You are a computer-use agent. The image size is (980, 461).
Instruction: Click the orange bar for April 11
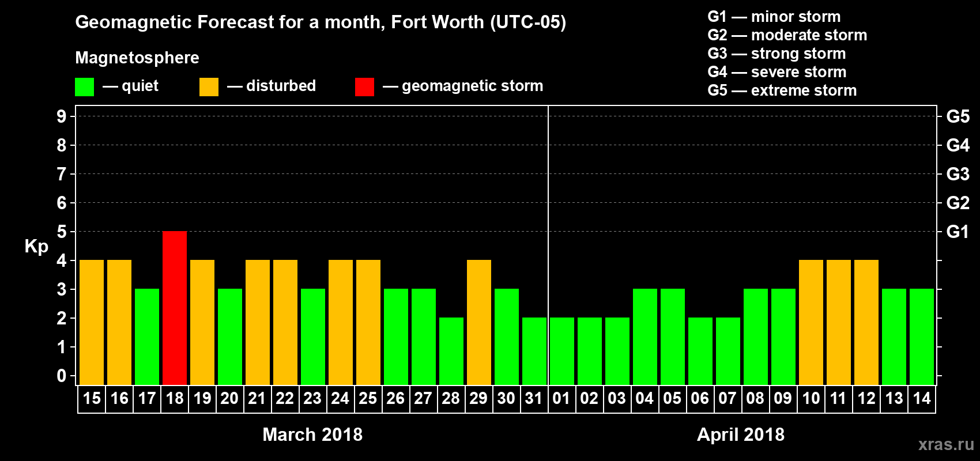(x=839, y=323)
